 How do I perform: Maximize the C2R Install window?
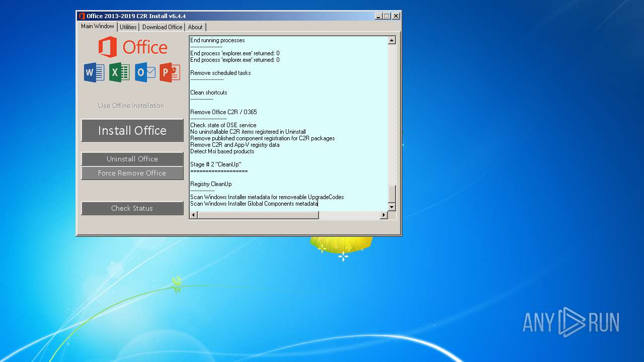click(x=386, y=16)
